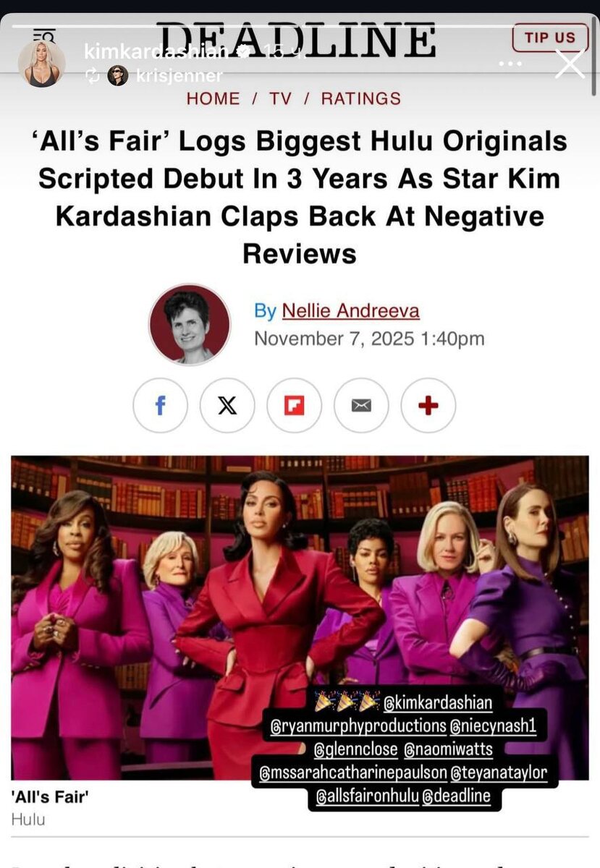This screenshot has height=868, width=600.
Task: Open more sharing options plus icon
Action: click(x=428, y=406)
